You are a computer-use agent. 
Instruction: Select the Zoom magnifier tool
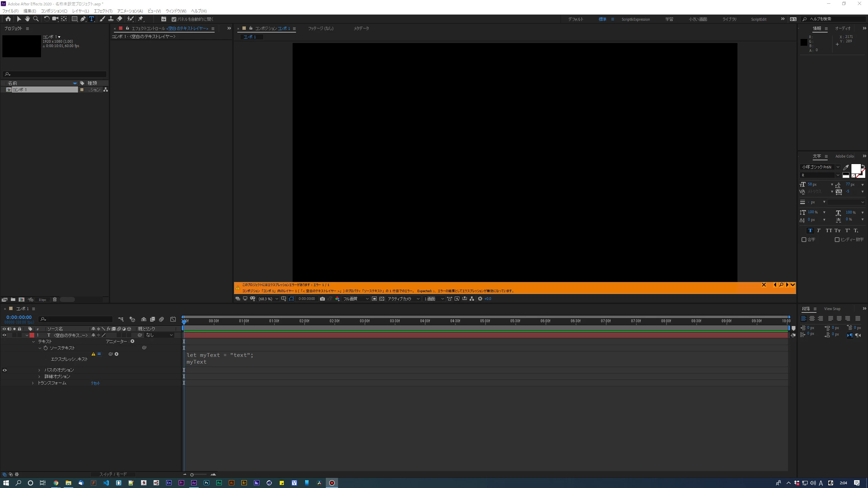tap(36, 19)
